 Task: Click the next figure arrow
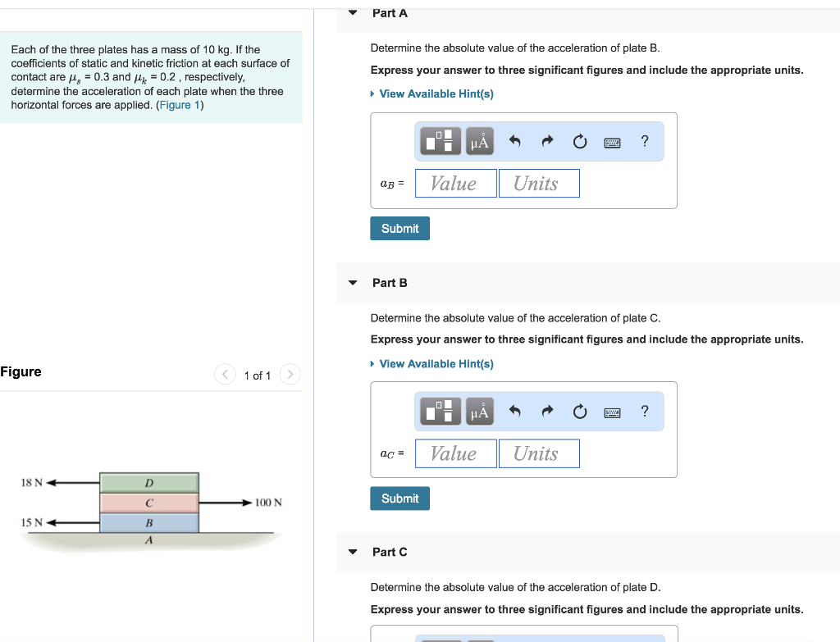pos(290,374)
